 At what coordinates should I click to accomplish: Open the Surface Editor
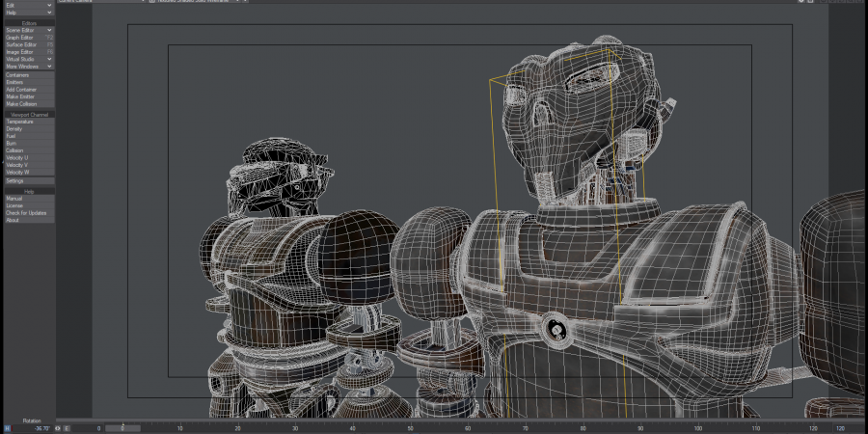click(29, 44)
